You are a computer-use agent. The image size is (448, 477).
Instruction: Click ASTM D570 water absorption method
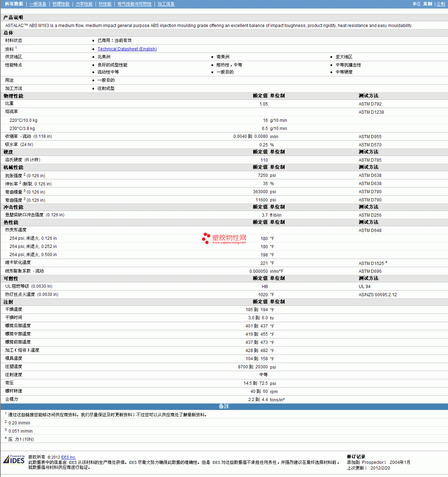coord(370,145)
